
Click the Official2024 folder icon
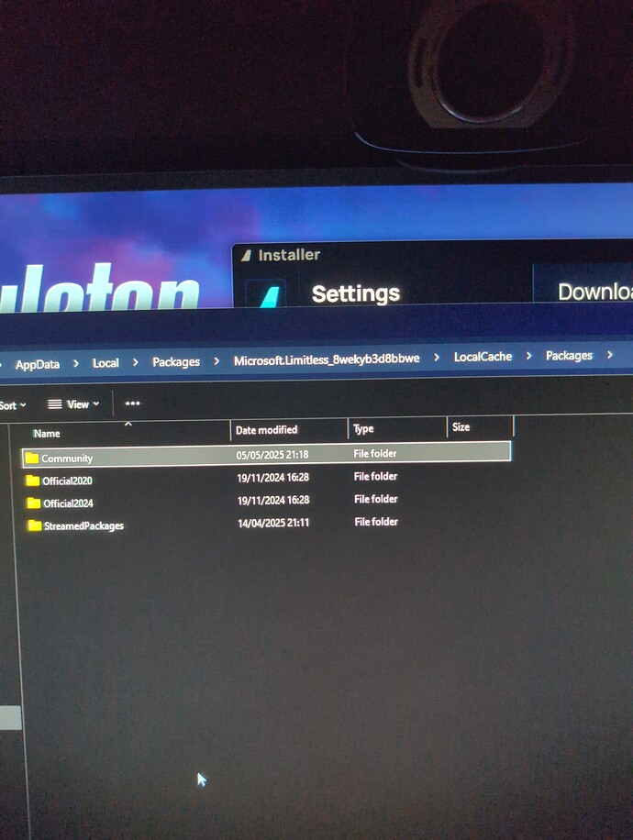coord(34,503)
